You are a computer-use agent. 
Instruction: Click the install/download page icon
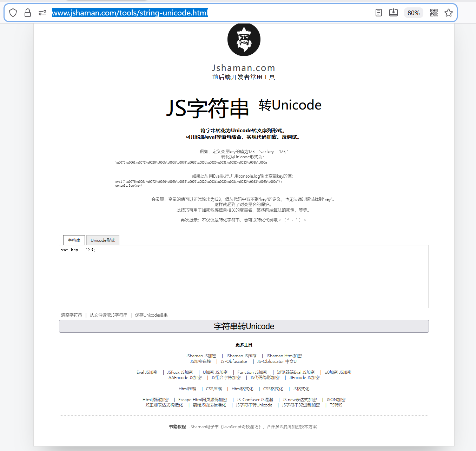point(394,13)
